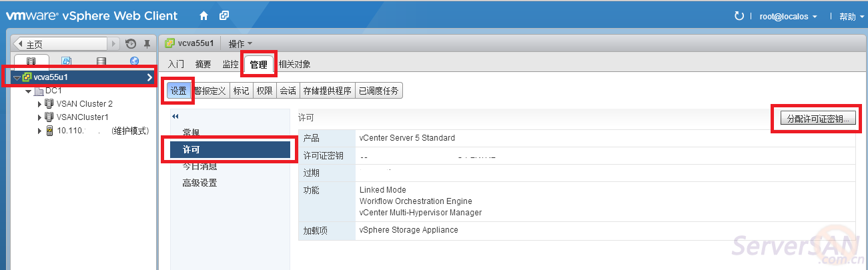The width and height of the screenshot is (868, 270).
Task: Select the 警报定义 alarm definitions sub-tab
Action: click(x=210, y=91)
